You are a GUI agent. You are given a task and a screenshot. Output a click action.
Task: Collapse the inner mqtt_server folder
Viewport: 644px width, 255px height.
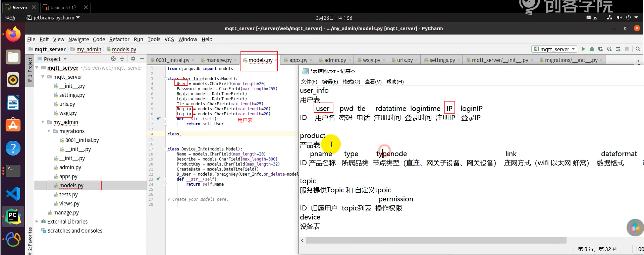43,77
